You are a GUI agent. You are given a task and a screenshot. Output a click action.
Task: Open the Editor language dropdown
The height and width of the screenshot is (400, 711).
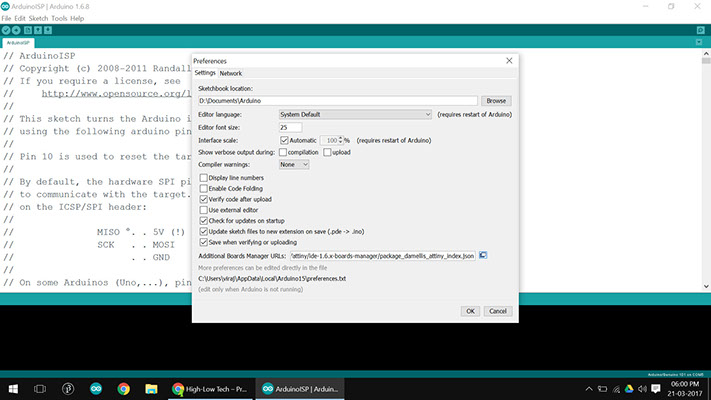[x=355, y=115]
